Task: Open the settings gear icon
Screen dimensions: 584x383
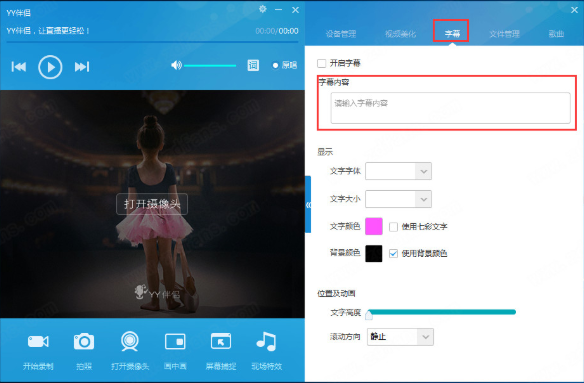Action: (263, 9)
